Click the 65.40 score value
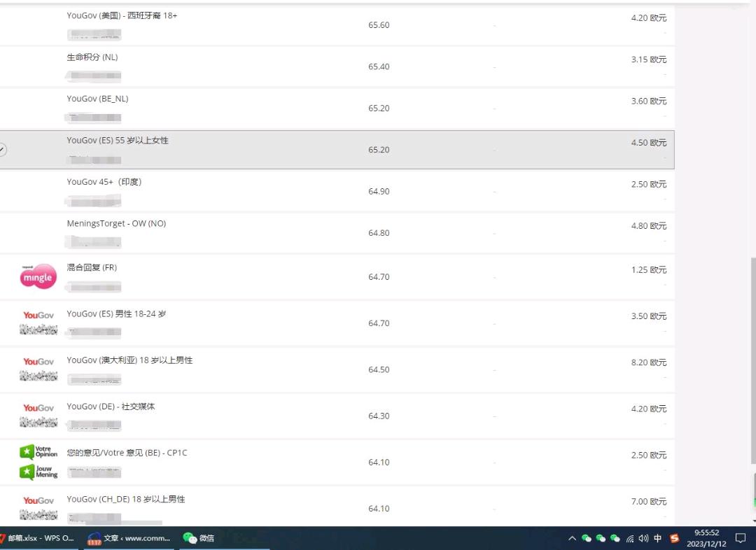This screenshot has height=550, width=756. pyautogui.click(x=379, y=66)
